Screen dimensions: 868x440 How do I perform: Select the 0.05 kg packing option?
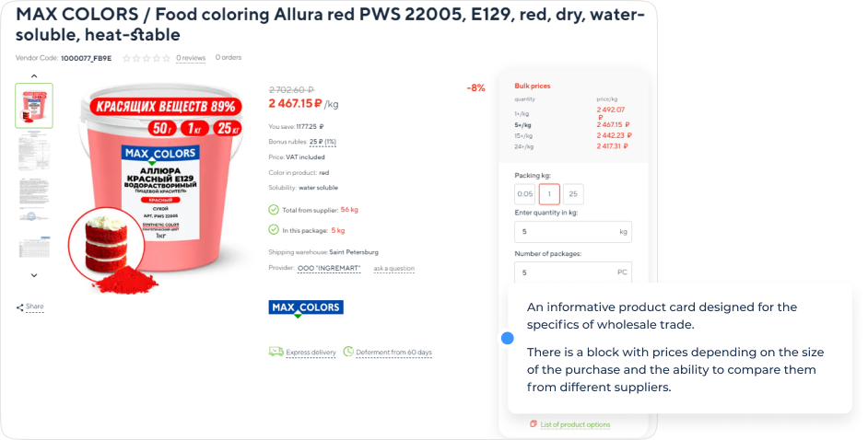525,194
